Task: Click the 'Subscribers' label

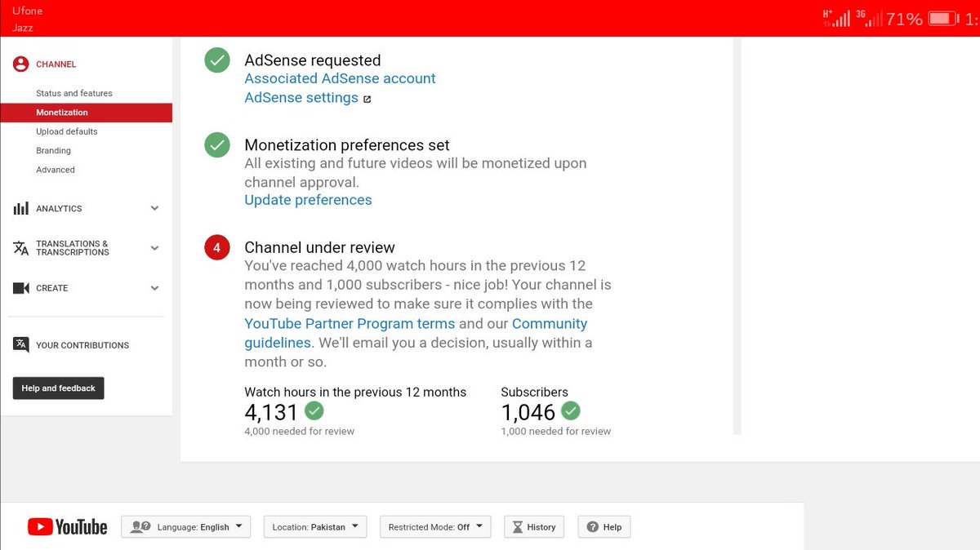Action: [534, 393]
